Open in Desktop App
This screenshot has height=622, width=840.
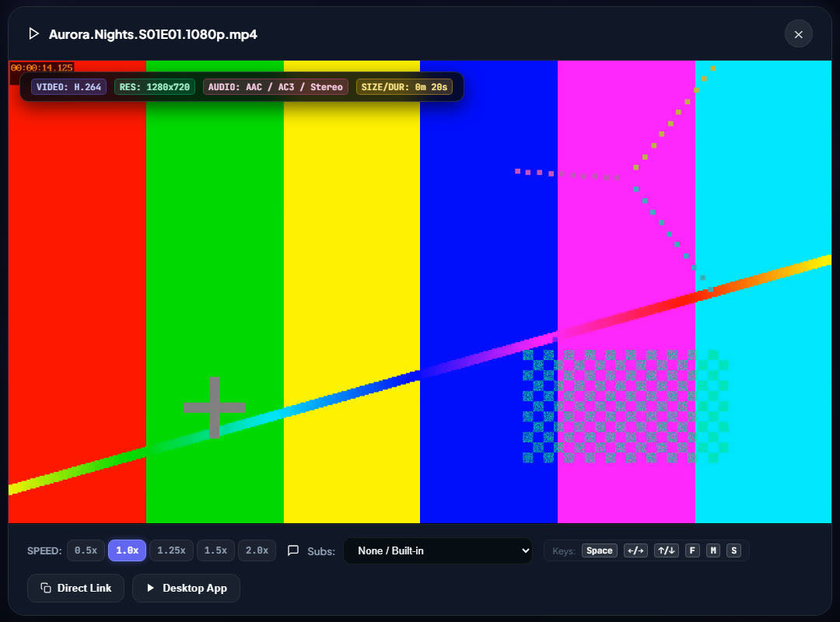click(186, 588)
